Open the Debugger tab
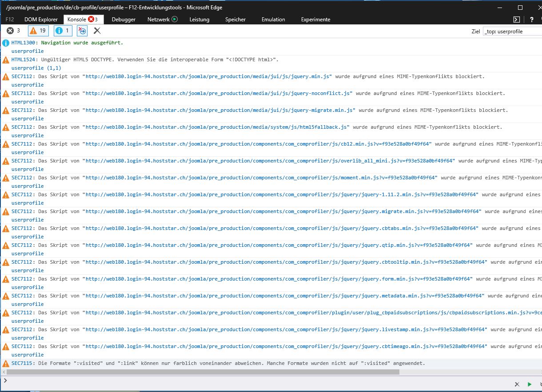This screenshot has height=392, width=542. click(124, 20)
